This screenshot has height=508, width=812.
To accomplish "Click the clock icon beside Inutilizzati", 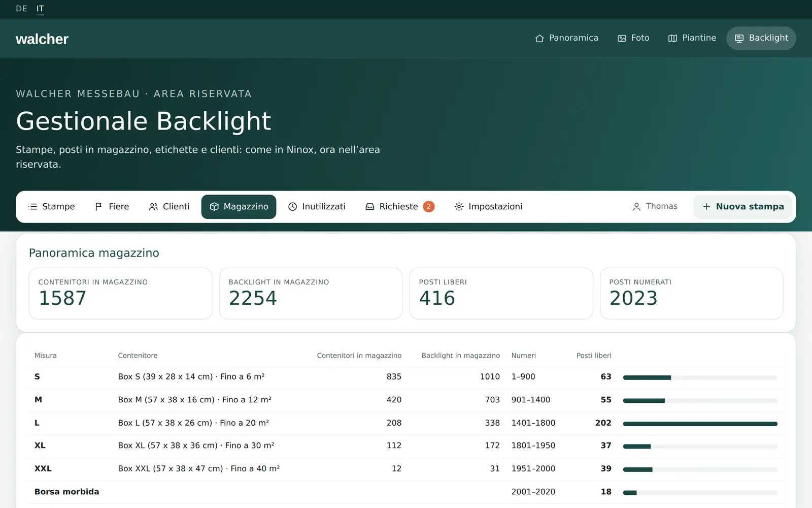I will 292,207.
